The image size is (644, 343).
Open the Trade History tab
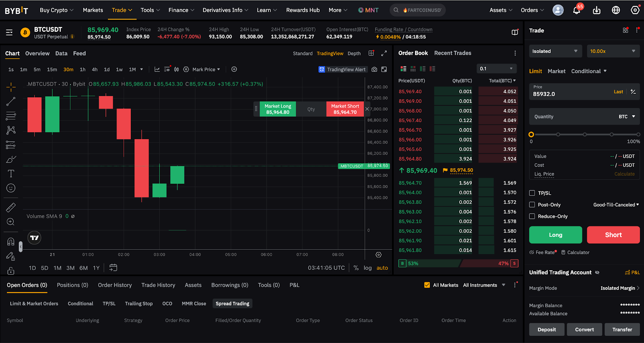(x=158, y=285)
